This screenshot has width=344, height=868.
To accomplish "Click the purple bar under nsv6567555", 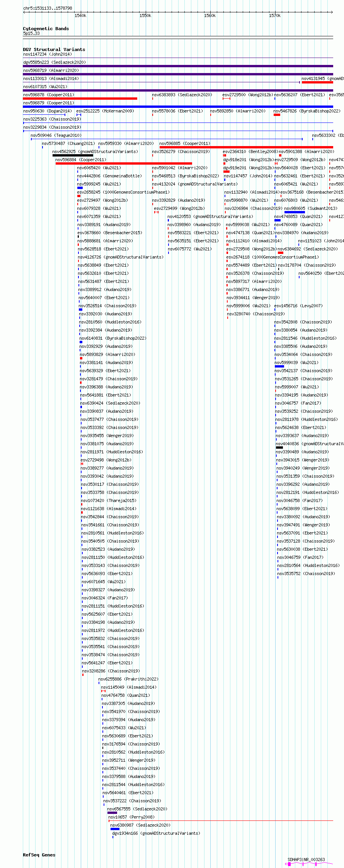I will tap(112, 813).
